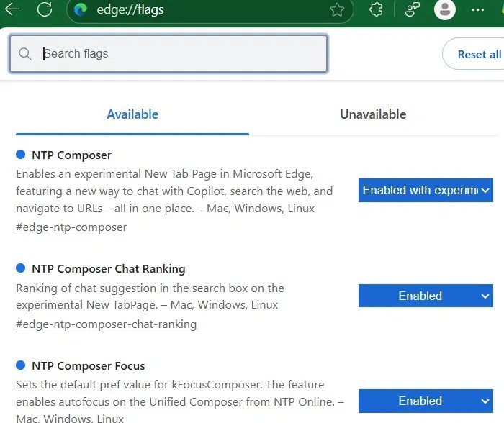This screenshot has height=423, width=504.
Task: Click the edge://flags address bar text
Action: click(x=130, y=9)
